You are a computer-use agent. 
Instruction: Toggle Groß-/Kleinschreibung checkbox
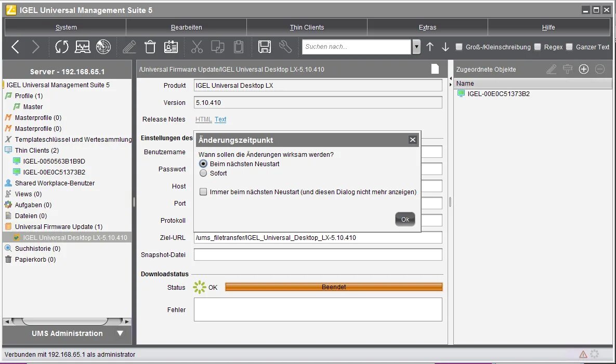[459, 47]
